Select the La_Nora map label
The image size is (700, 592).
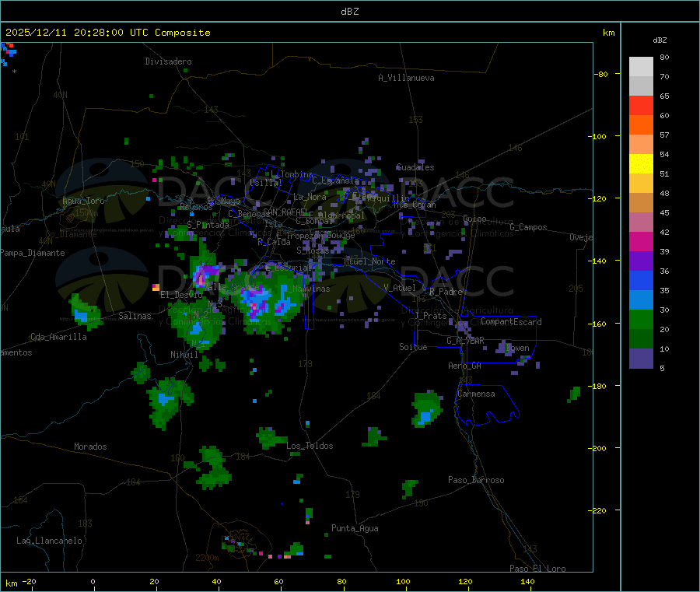(x=310, y=197)
